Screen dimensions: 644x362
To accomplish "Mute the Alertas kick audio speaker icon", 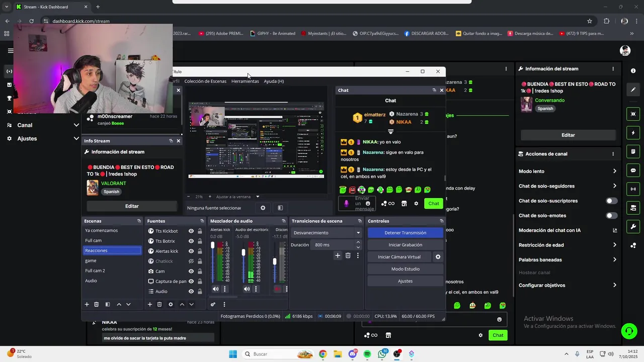I will 216,289.
